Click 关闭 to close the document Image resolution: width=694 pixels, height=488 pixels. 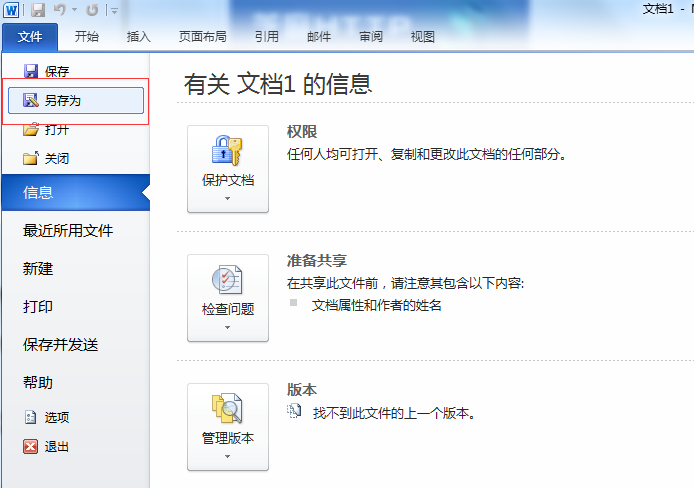point(58,158)
